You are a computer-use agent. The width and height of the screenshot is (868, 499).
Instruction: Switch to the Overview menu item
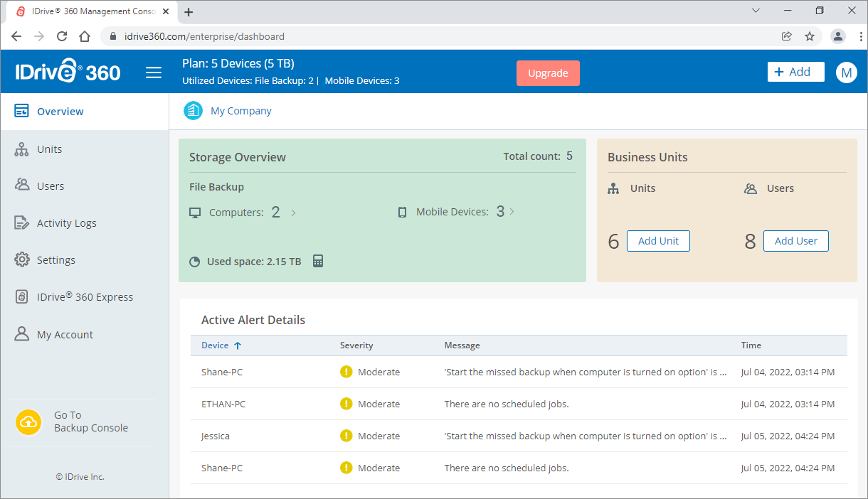pos(60,111)
